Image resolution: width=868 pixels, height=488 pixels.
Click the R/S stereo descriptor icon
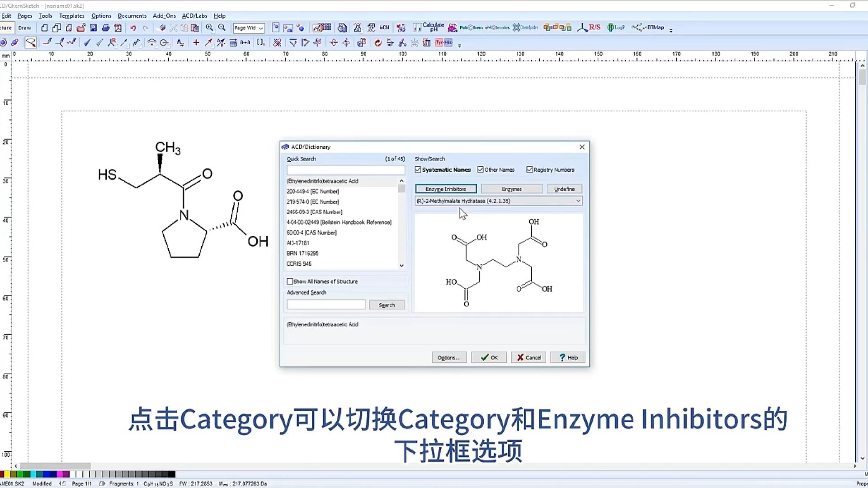click(589, 28)
